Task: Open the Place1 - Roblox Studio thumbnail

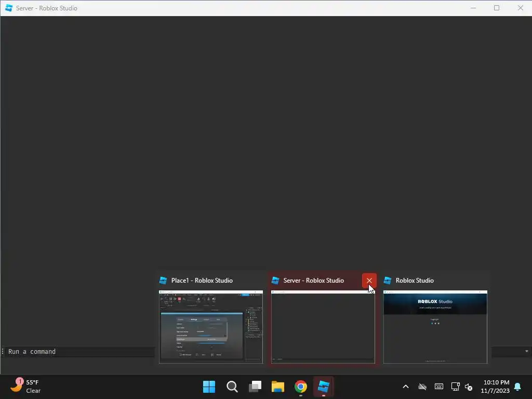Action: click(211, 327)
